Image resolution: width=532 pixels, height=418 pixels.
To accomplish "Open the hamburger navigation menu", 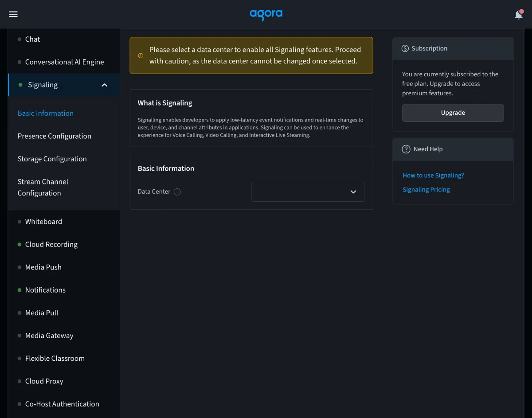I will [x=13, y=14].
